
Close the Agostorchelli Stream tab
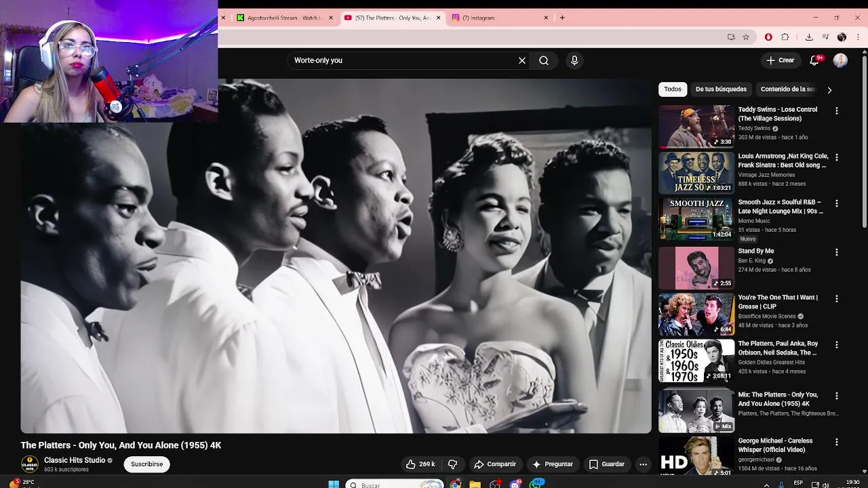331,18
